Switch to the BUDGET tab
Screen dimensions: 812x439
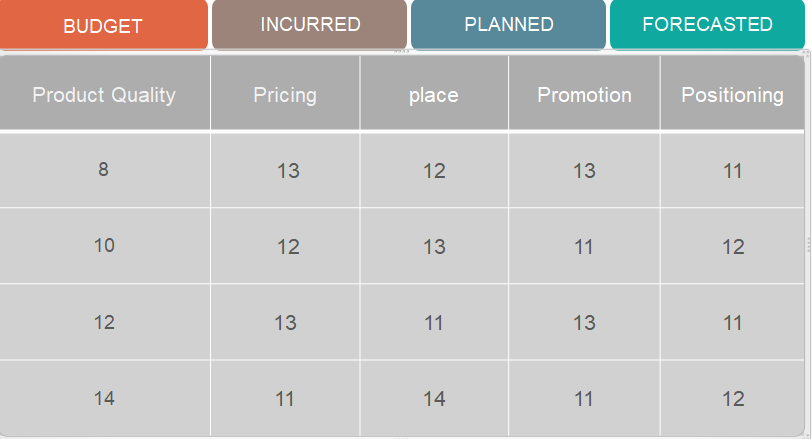(103, 25)
